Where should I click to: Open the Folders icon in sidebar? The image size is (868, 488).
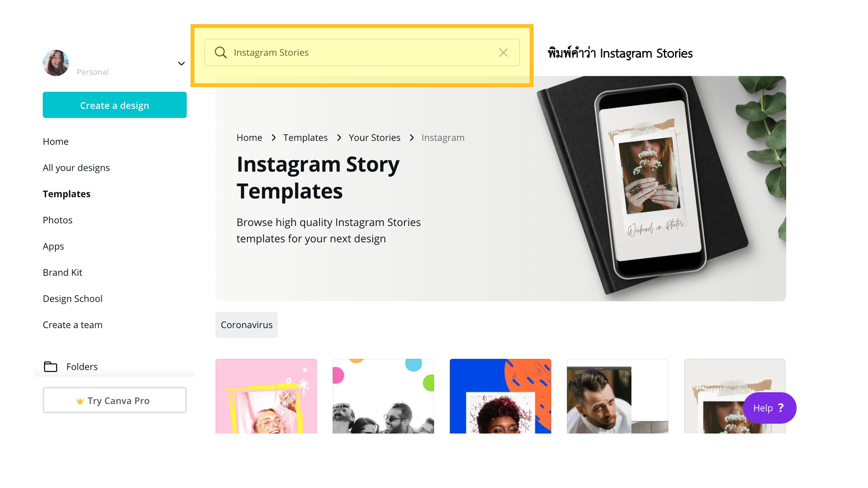51,367
